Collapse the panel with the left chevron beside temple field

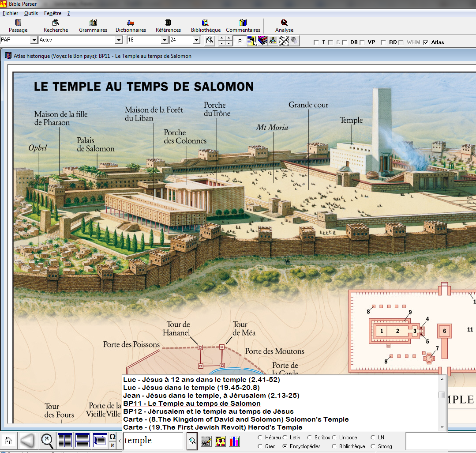tap(120, 441)
